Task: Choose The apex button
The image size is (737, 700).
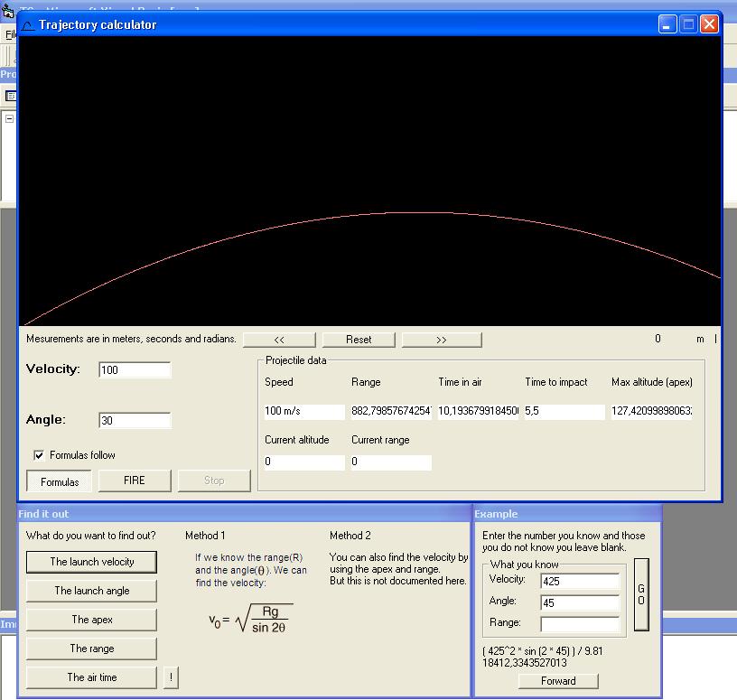Action: pos(91,620)
